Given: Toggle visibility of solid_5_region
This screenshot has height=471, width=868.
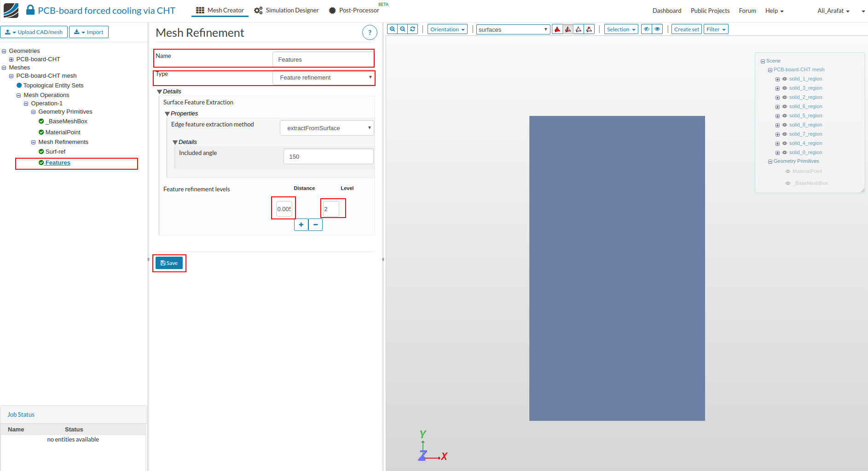Looking at the screenshot, I should (785, 116).
